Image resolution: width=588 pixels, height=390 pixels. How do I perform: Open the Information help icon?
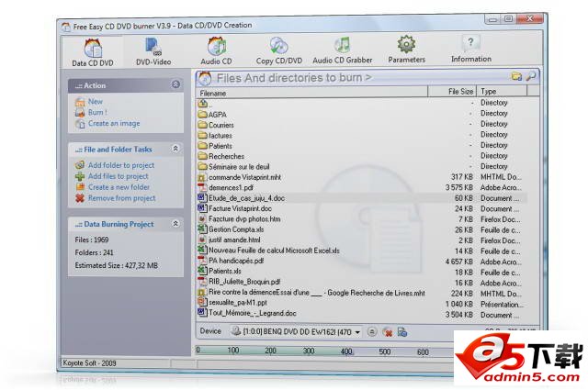point(471,49)
